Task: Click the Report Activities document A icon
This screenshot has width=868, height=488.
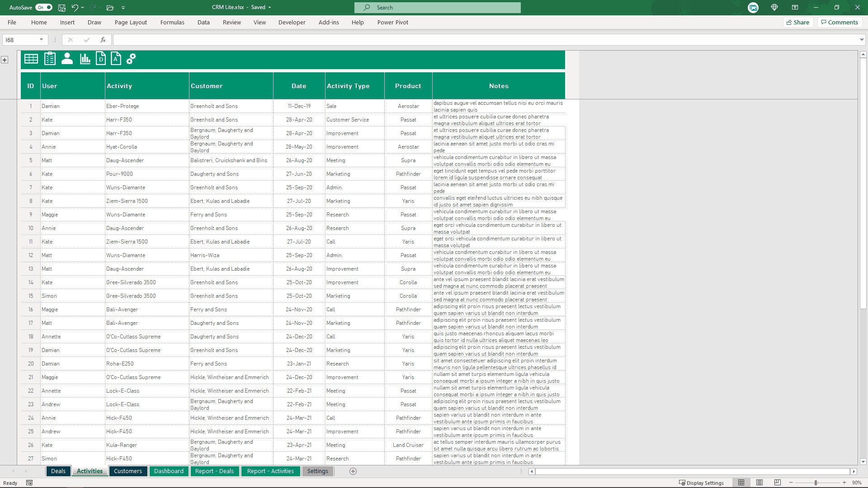Action: point(116,59)
